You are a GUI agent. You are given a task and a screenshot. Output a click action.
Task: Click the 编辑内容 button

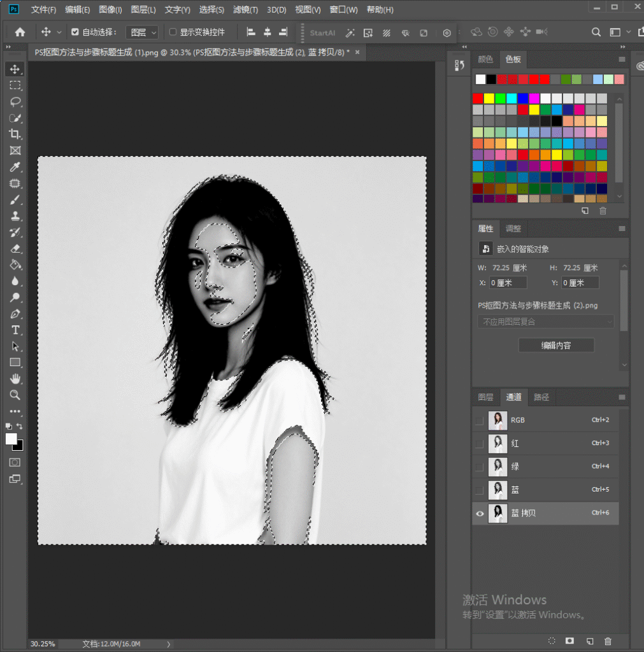point(556,345)
